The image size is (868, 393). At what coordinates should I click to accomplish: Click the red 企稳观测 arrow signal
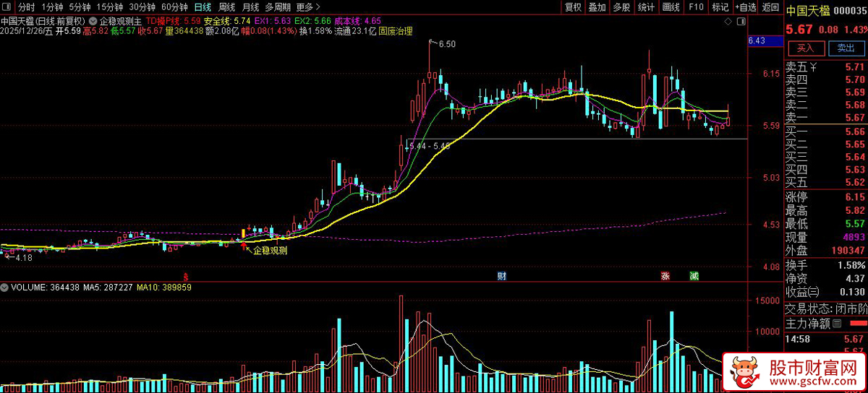point(244,246)
